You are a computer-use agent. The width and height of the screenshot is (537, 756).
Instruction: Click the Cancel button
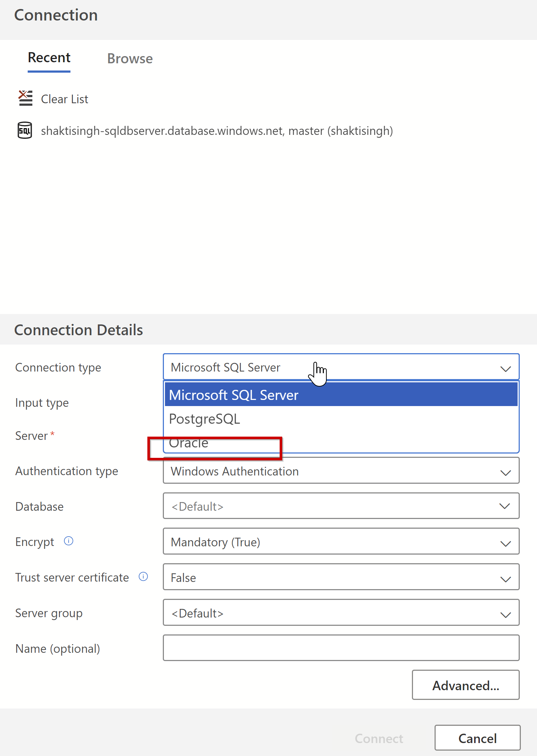[477, 738]
